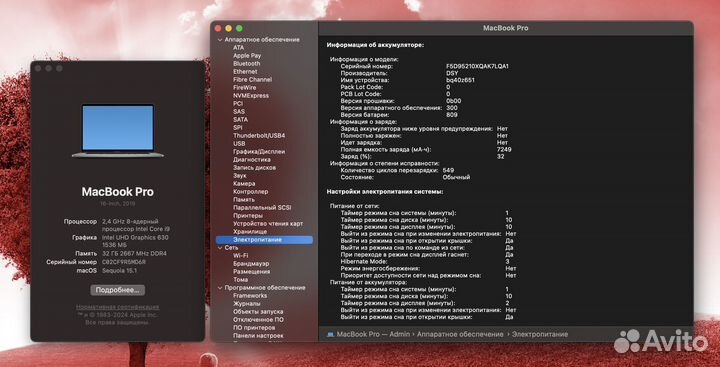Click the 32 ГБ 2667 MHz DDR4 memory text
Viewport: 720px width, 367px height.
click(134, 254)
